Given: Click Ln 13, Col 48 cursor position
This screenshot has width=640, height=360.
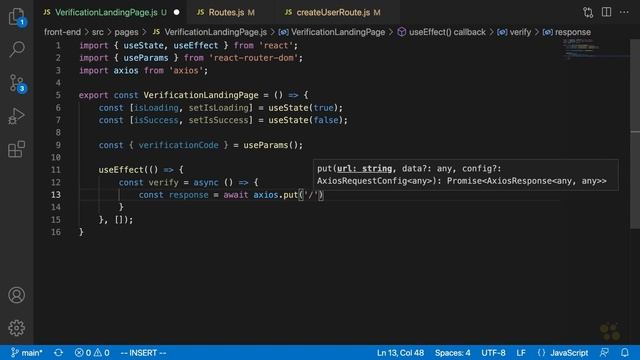Looking at the screenshot, I should click(400, 353).
